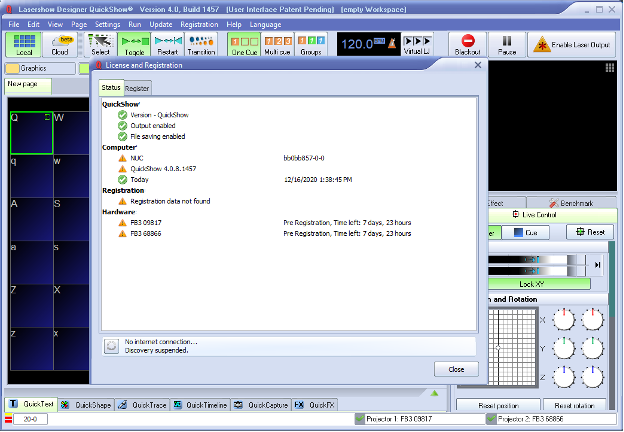This screenshot has width=624, height=432.
Task: Open the Benchmark tab
Action: 572,203
